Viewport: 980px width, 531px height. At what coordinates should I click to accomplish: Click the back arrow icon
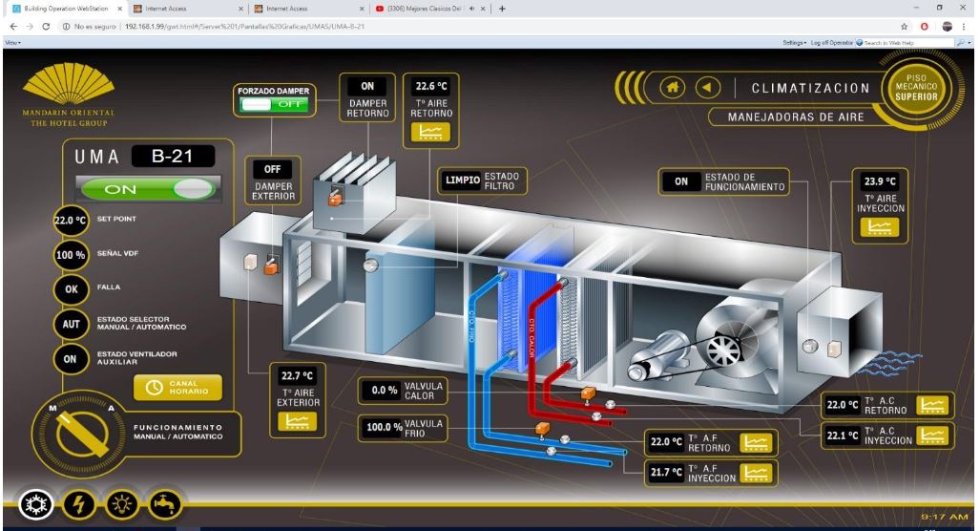click(708, 87)
